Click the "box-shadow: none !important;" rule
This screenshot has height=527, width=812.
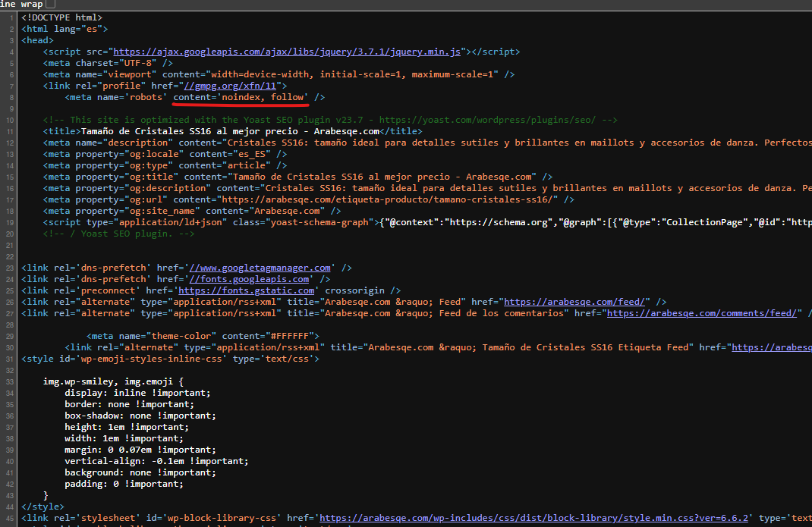(140, 416)
